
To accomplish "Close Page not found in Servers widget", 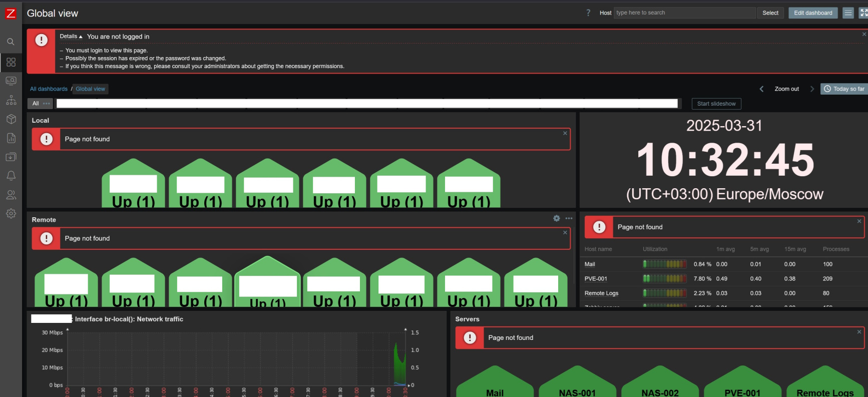I will point(859,331).
